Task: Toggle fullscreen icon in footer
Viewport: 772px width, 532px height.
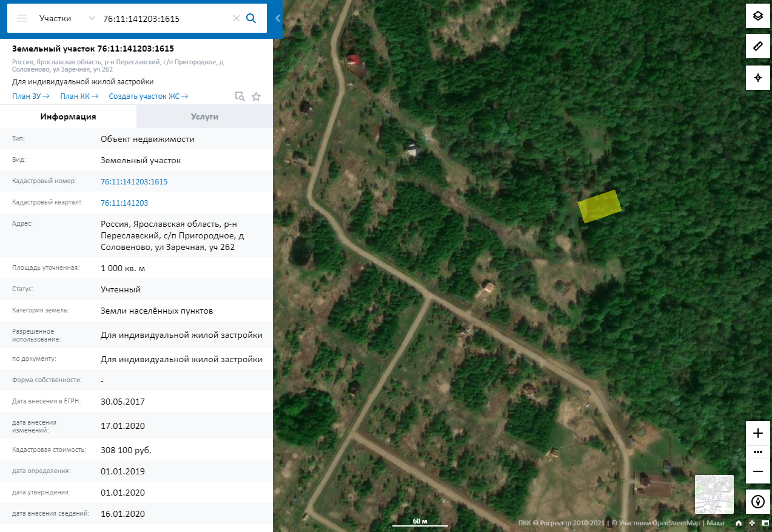Action: 765,523
